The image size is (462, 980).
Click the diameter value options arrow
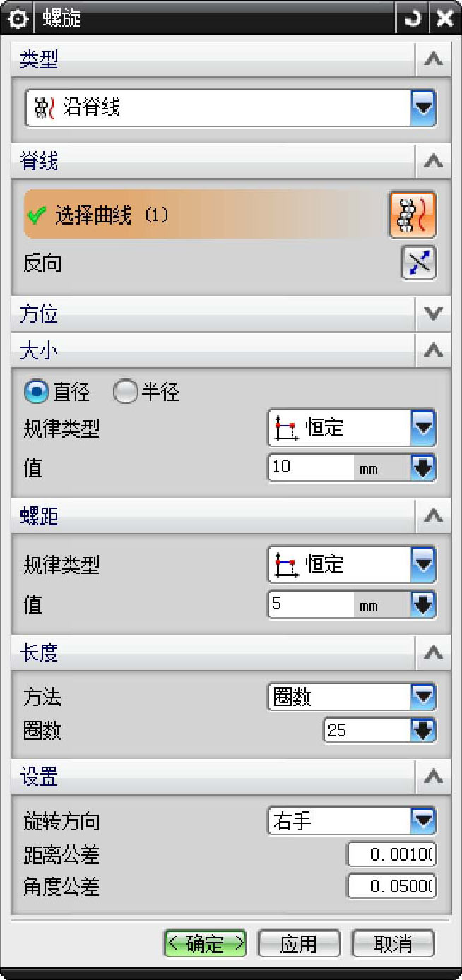tap(423, 468)
